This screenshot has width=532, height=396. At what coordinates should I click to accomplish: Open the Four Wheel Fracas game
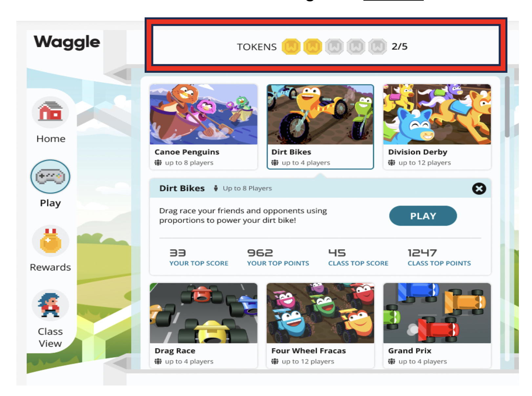[x=320, y=325]
